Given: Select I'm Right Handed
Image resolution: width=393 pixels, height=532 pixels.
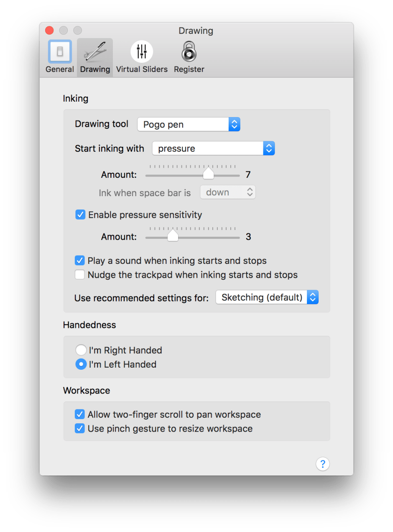Looking at the screenshot, I should (x=81, y=350).
